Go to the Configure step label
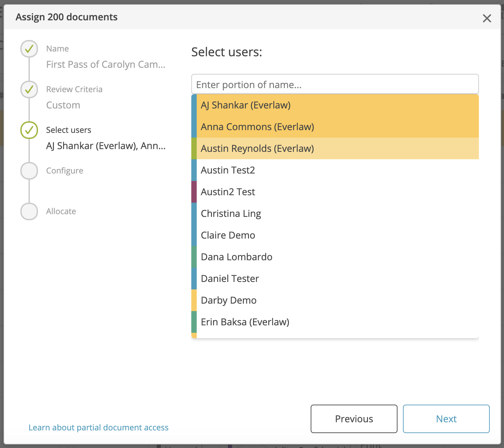This screenshot has width=504, height=448. [64, 171]
